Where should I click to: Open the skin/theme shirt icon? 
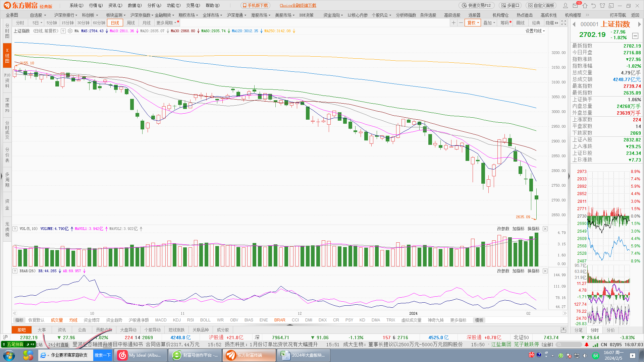tap(602, 6)
